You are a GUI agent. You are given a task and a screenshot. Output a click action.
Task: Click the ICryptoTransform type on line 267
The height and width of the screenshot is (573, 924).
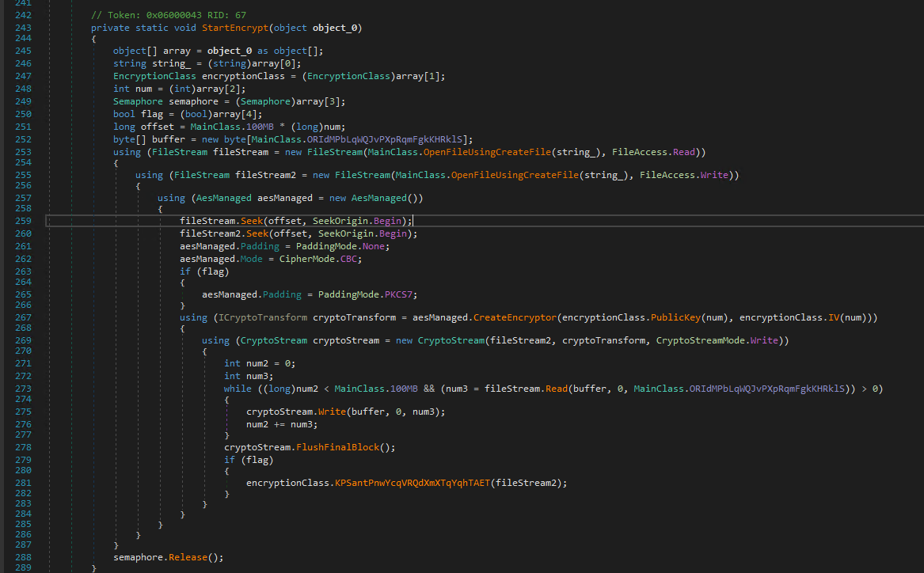click(263, 318)
